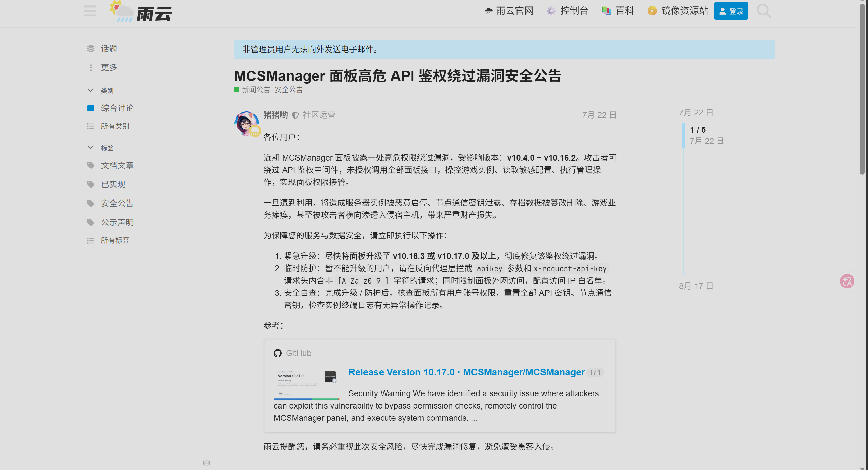
Task: Click the 7月 22 日 post date
Action: pyautogui.click(x=599, y=115)
